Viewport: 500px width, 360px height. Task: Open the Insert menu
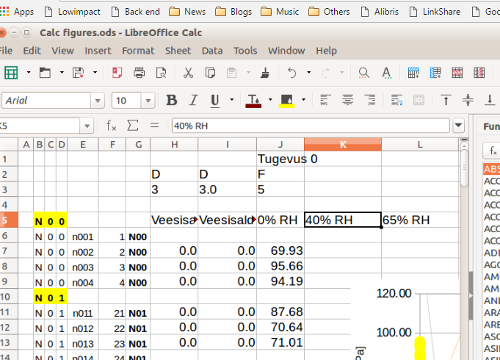pyautogui.click(x=98, y=51)
